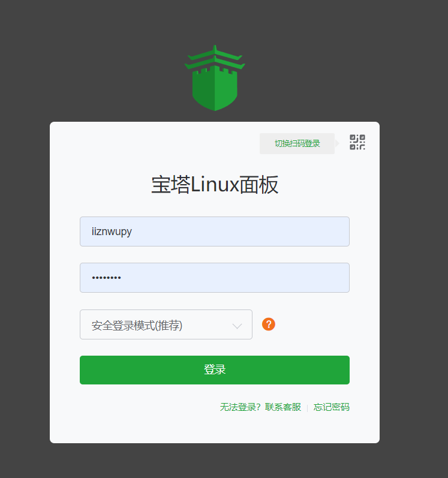Viewport: 448px width, 478px height.
Task: Click the 安全登录模式(推荐) text in selector
Action: [x=137, y=326]
